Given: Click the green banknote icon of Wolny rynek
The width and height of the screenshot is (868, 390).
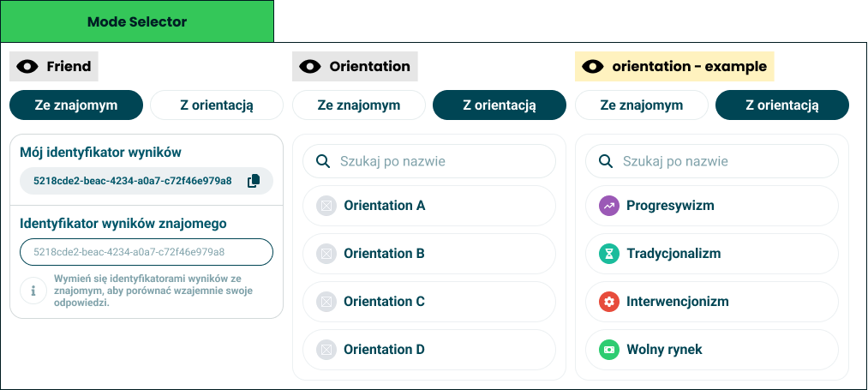Looking at the screenshot, I should pos(609,350).
